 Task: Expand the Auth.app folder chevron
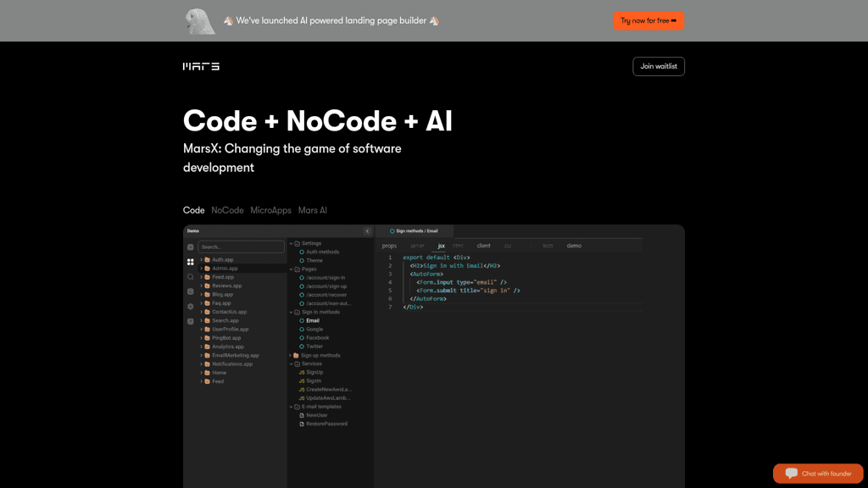coord(201,260)
